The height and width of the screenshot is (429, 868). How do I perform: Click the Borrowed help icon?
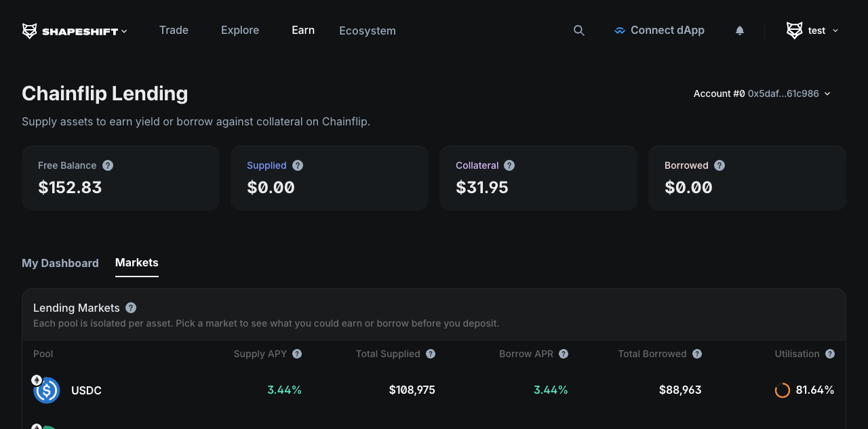[x=719, y=165]
